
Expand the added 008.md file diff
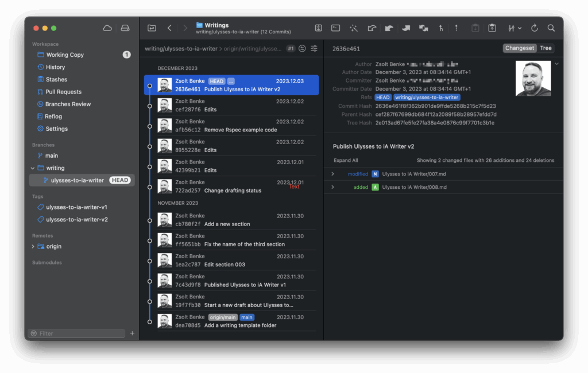coord(332,187)
